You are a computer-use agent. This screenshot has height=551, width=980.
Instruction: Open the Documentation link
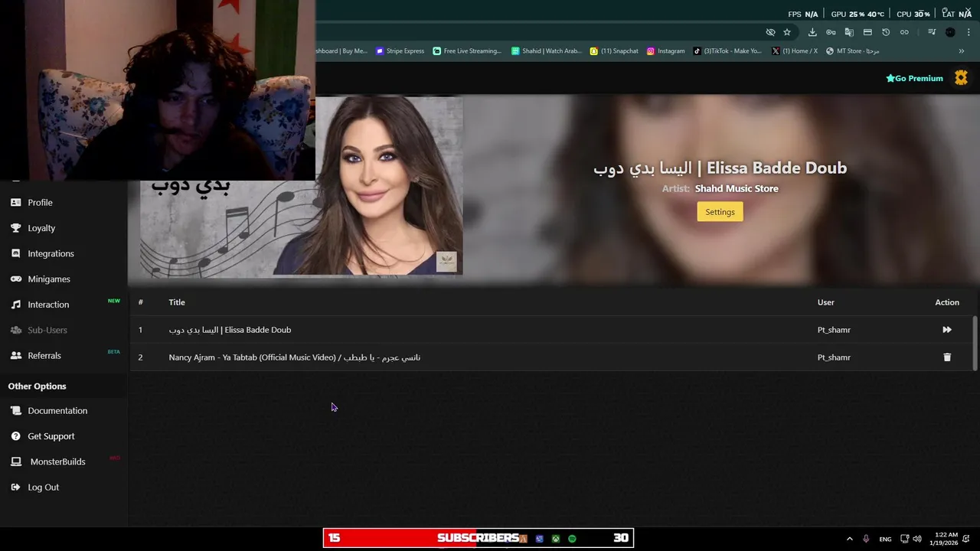point(57,411)
